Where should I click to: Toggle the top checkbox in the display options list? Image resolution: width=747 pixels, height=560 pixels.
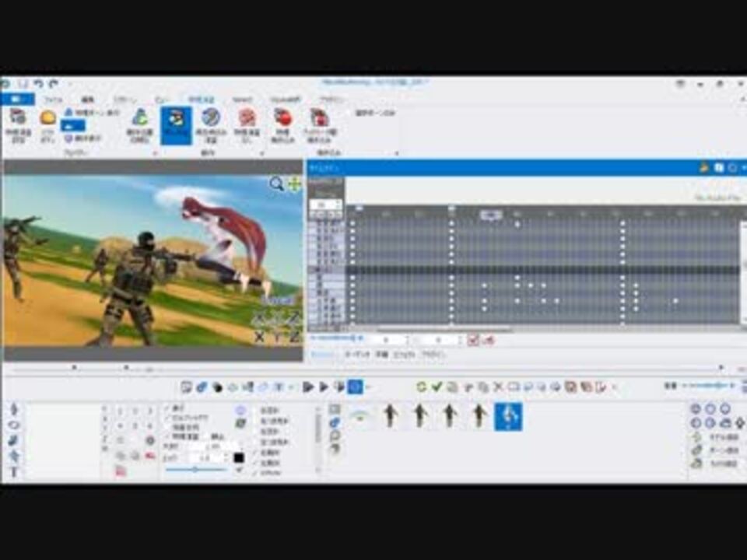[x=168, y=408]
